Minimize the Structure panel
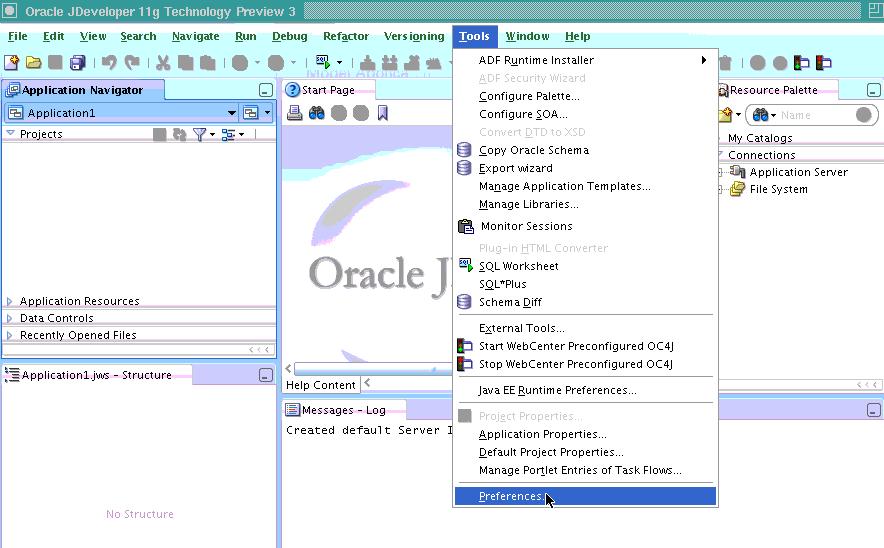The image size is (884, 548). (x=266, y=375)
